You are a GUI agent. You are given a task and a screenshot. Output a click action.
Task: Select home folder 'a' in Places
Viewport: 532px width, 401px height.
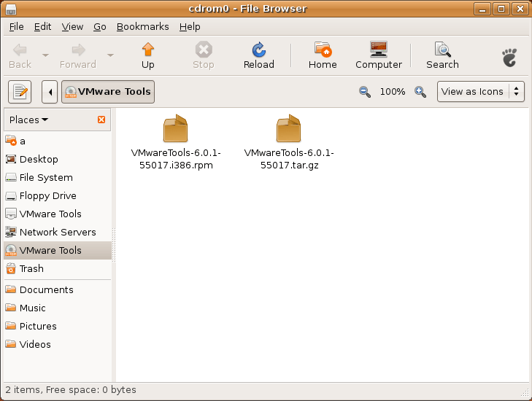58,141
